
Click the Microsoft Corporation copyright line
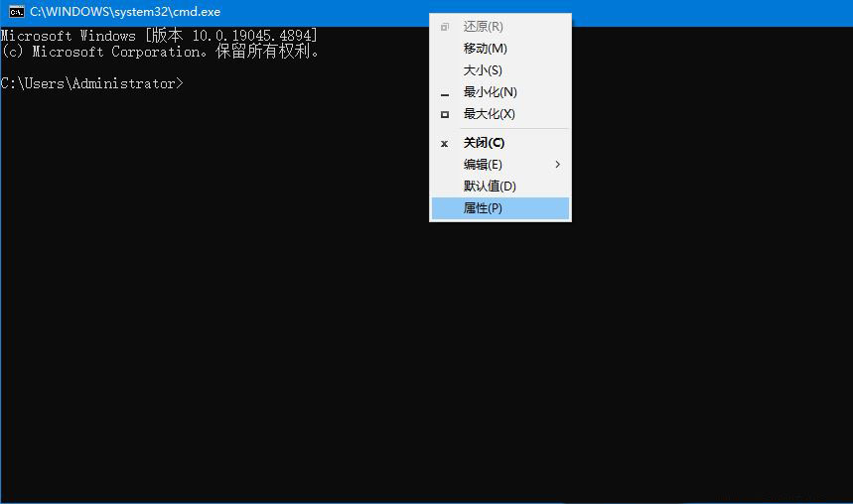pos(160,52)
